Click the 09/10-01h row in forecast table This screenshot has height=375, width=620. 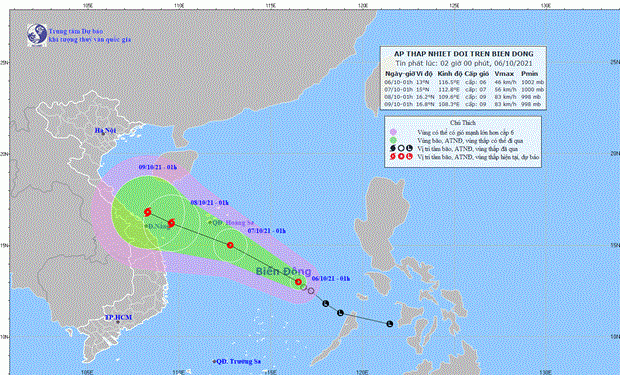pos(465,104)
